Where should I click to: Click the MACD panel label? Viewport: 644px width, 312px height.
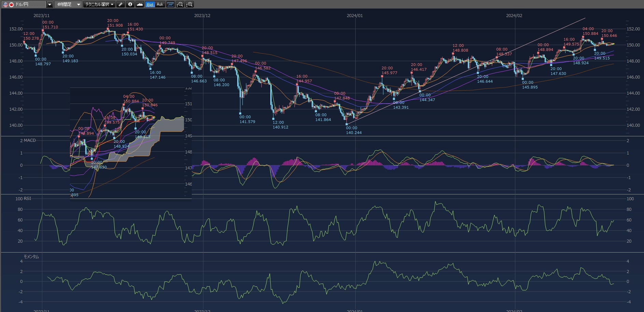(29, 140)
